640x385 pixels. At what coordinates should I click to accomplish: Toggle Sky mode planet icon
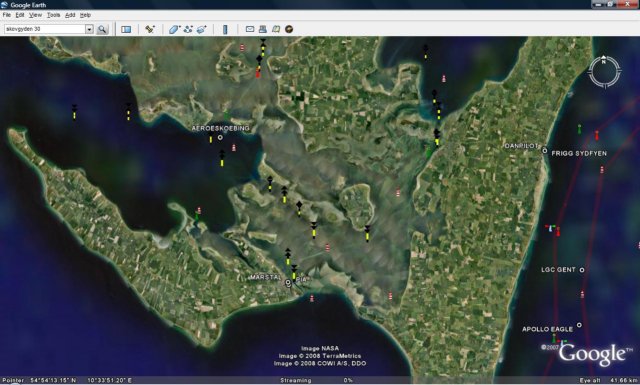[x=289, y=29]
